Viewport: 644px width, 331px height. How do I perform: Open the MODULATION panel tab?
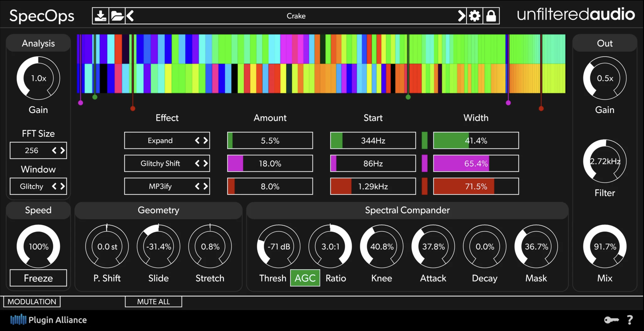click(32, 301)
